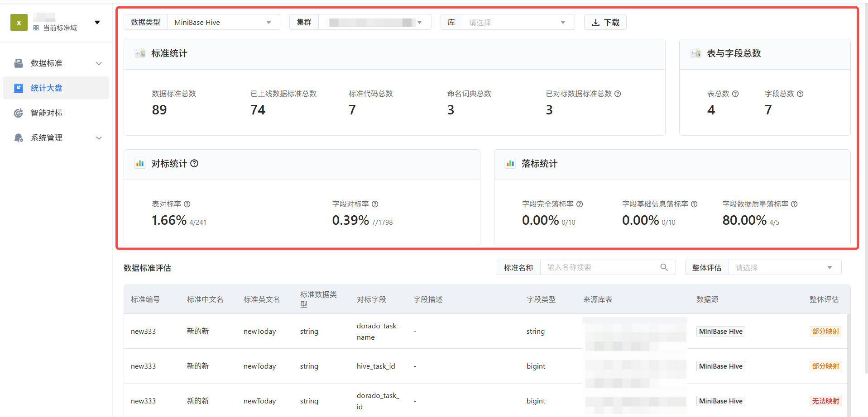This screenshot has height=417, width=868.
Task: Open the 库 database selection dropdown
Action: [x=518, y=22]
